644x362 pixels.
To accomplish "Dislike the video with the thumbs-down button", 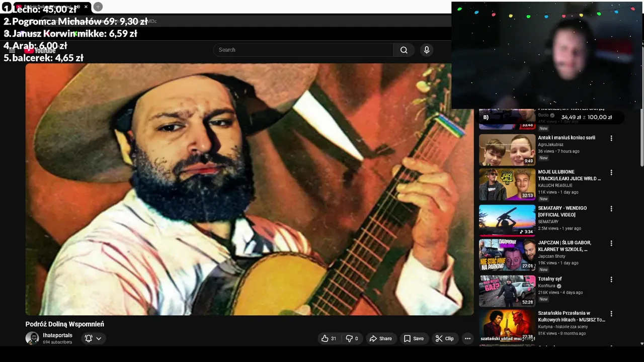I will click(352, 338).
